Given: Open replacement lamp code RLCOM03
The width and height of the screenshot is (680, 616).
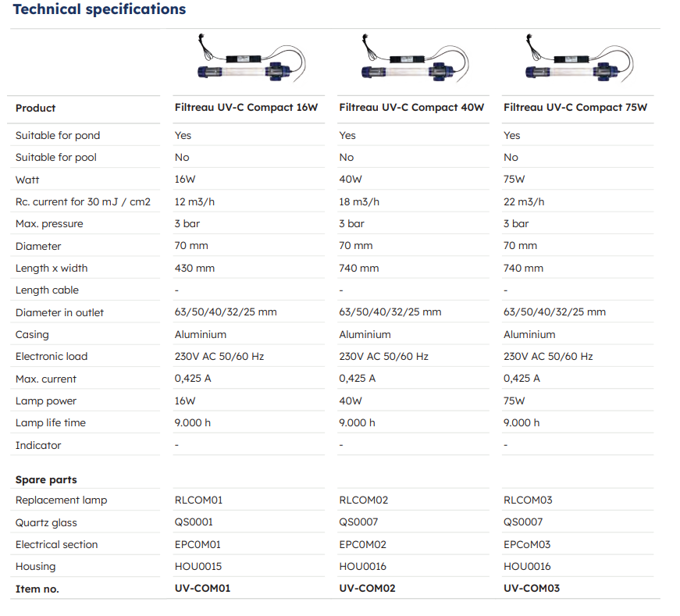Looking at the screenshot, I should pos(528,500).
